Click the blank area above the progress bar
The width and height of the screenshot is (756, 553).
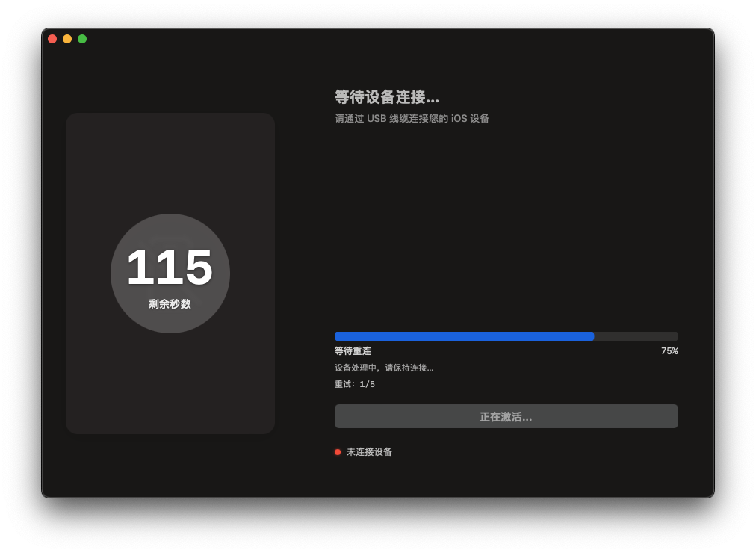(506, 224)
